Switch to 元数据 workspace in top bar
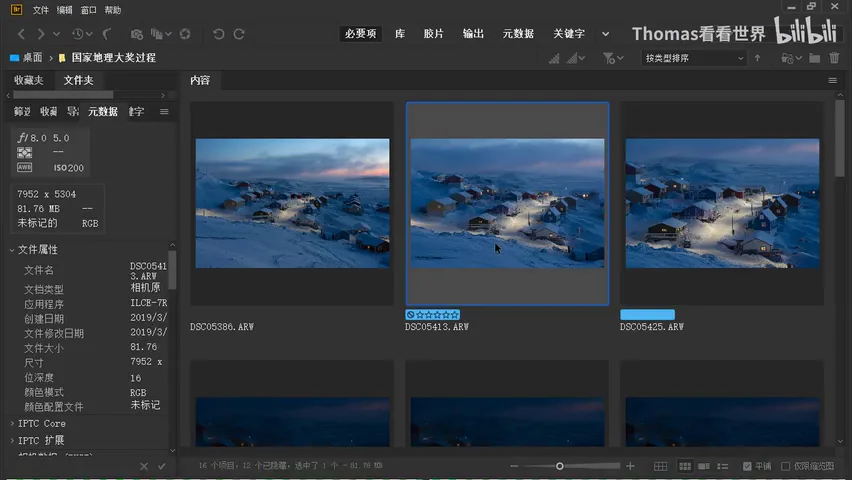This screenshot has width=852, height=480. [518, 34]
